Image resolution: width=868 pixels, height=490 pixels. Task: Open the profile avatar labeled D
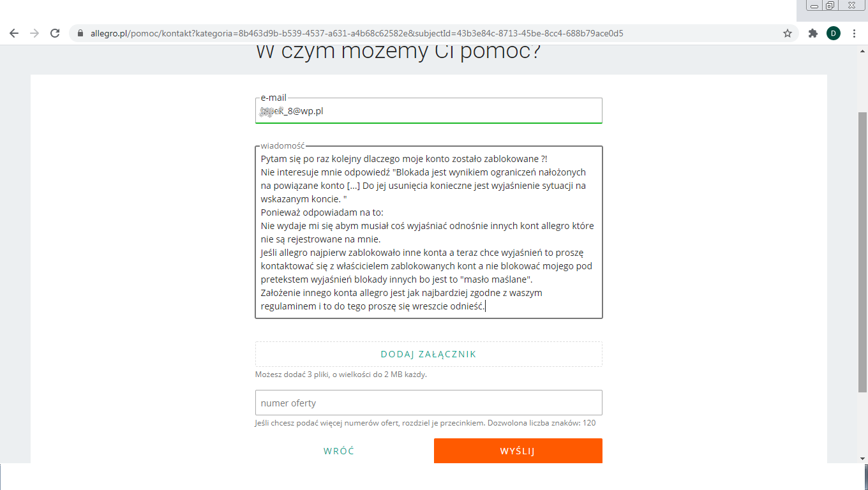pos(833,33)
